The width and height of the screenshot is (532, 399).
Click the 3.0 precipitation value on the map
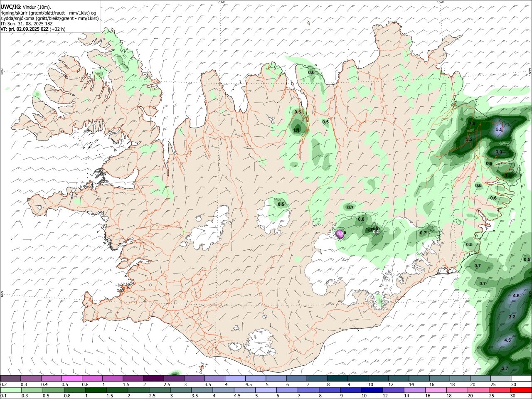[x=499, y=152]
